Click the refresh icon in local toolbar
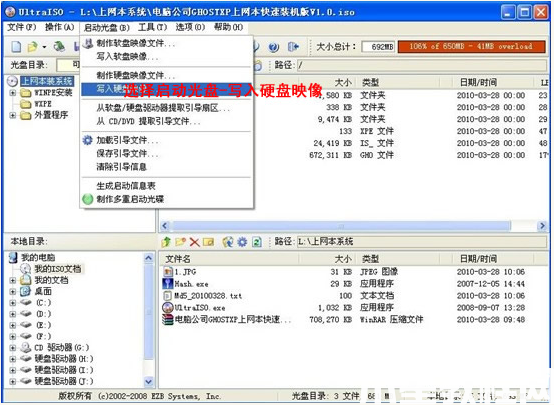The height and width of the screenshot is (405, 554). pos(257,242)
